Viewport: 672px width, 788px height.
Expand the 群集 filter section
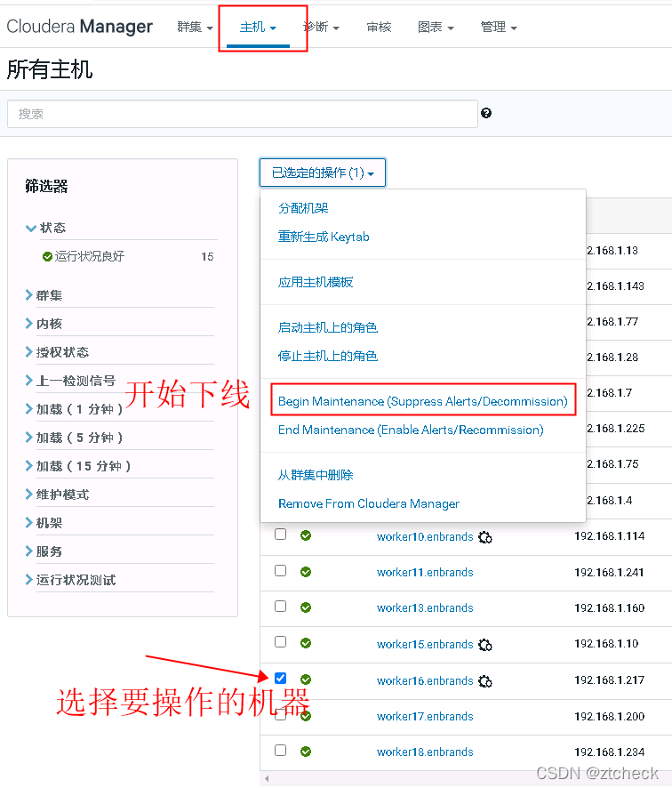[44, 295]
